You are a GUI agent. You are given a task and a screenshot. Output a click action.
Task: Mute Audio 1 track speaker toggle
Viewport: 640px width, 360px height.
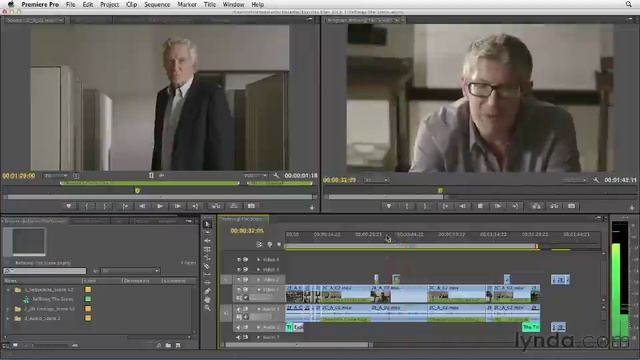pyautogui.click(x=239, y=309)
